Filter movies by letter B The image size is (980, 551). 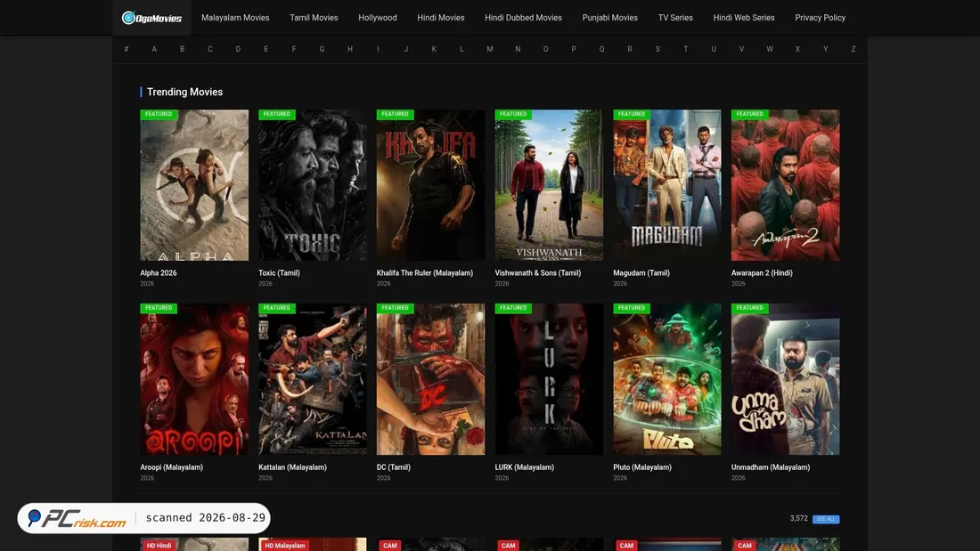click(182, 49)
